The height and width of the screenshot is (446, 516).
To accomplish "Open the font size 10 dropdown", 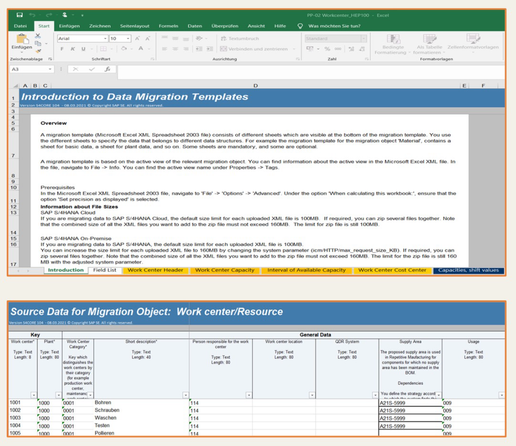I will [x=128, y=39].
